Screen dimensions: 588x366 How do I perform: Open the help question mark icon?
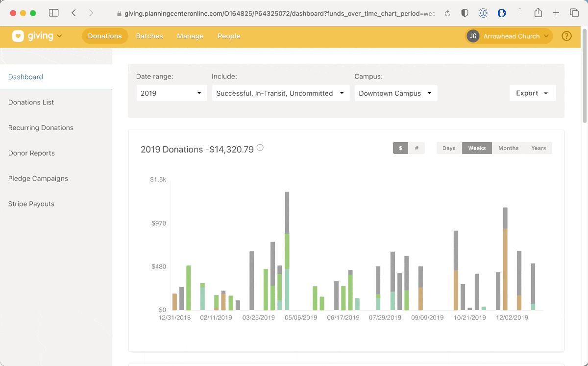coord(566,36)
